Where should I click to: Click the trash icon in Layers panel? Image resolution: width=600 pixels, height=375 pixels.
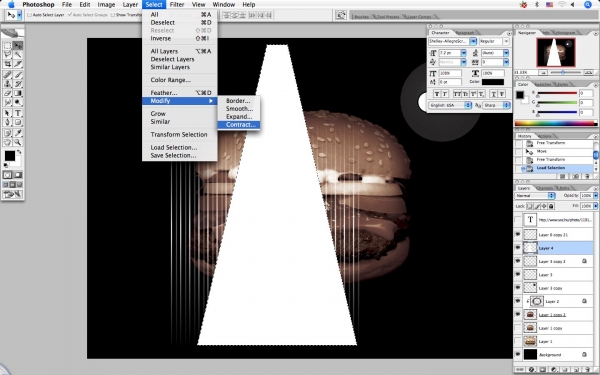[x=588, y=370]
